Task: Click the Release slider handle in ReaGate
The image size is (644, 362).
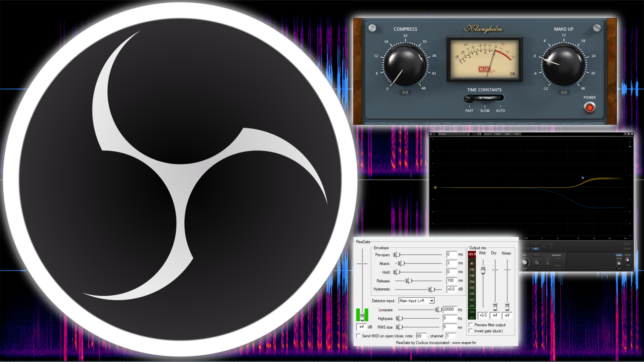Action: 409,281
